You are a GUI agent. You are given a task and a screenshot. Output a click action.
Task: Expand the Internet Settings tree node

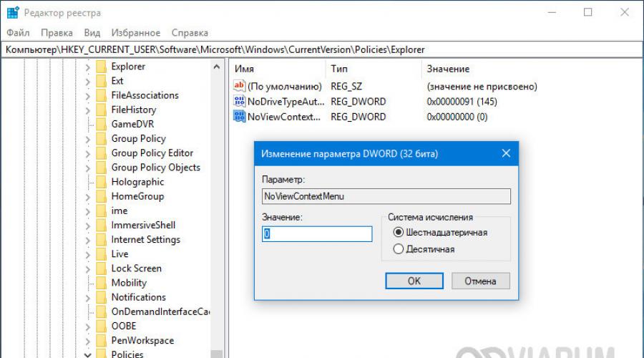point(87,240)
